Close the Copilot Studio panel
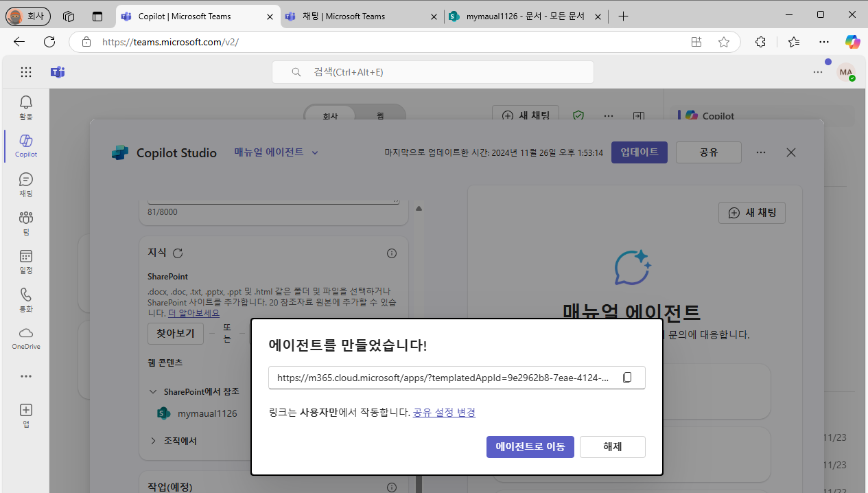Image resolution: width=868 pixels, height=493 pixels. coord(791,152)
